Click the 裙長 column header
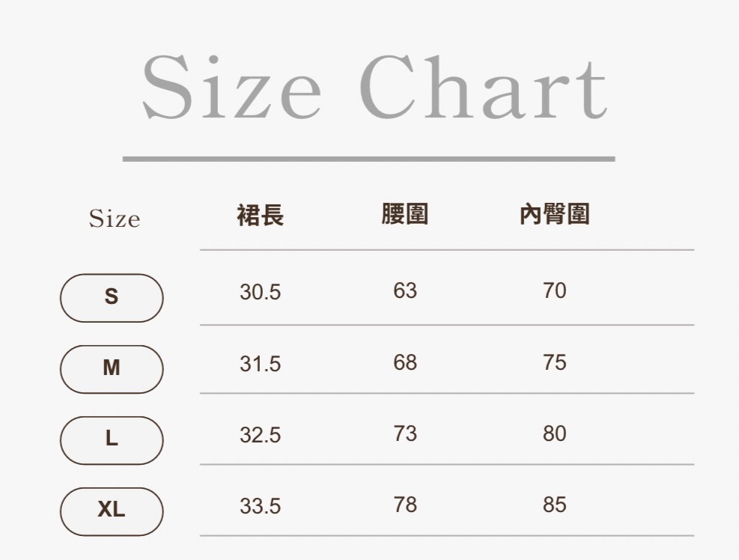 pyautogui.click(x=260, y=216)
